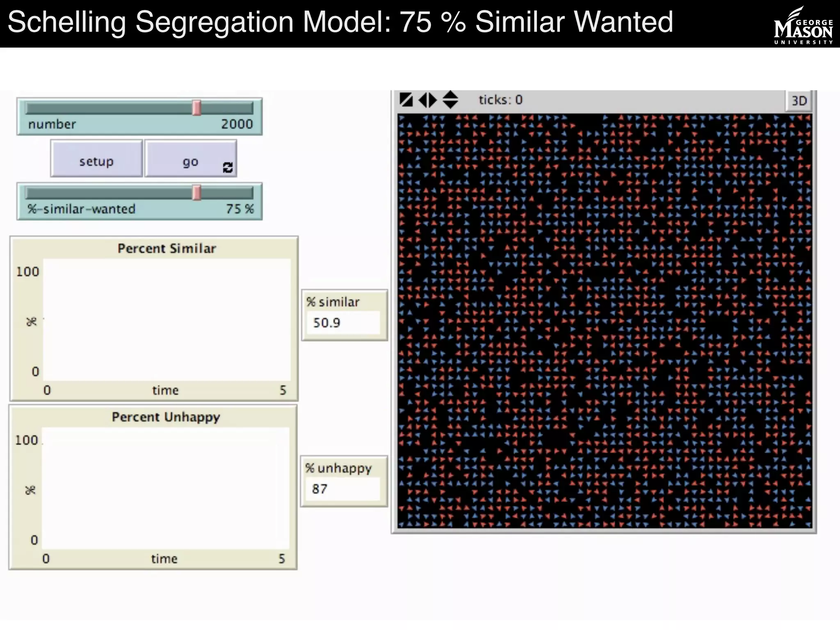Click the Percent Similar plot area
Image resolution: width=840 pixels, height=630 pixels.
[x=167, y=320]
